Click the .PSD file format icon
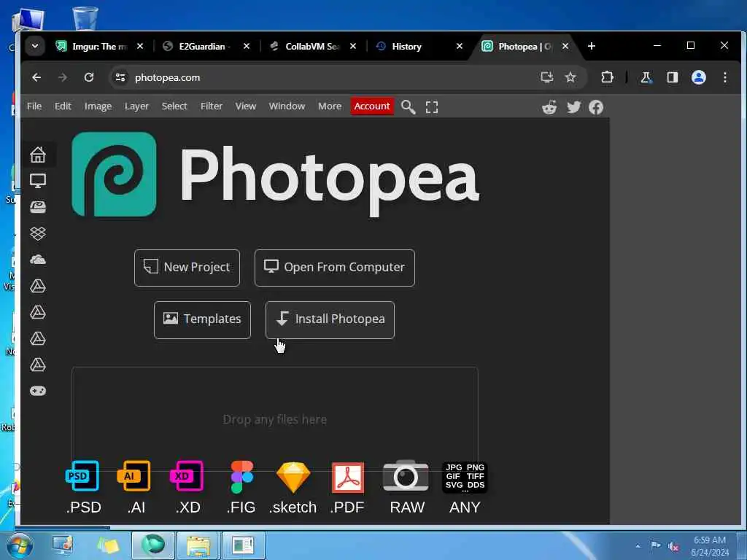Image resolution: width=747 pixels, height=560 pixels. pyautogui.click(x=82, y=475)
